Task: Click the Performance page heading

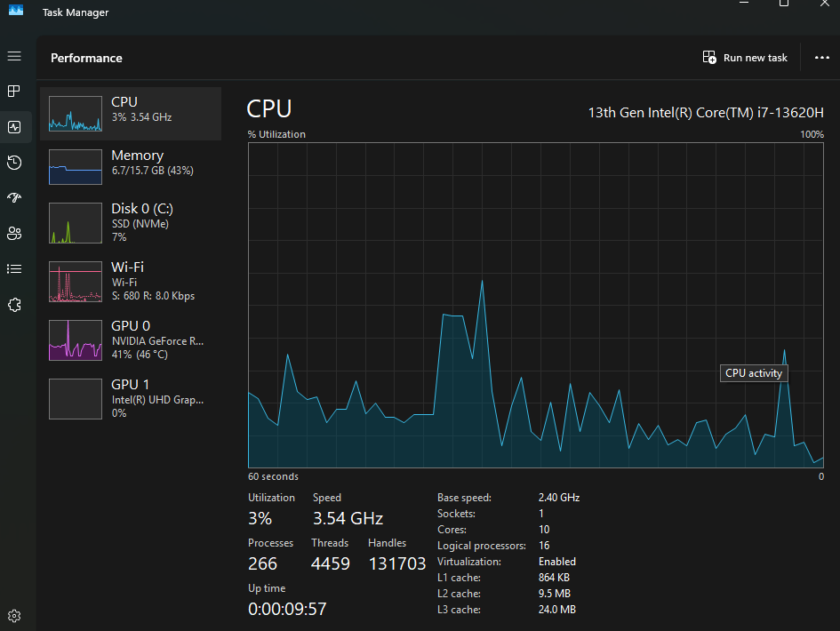Action: [x=86, y=58]
